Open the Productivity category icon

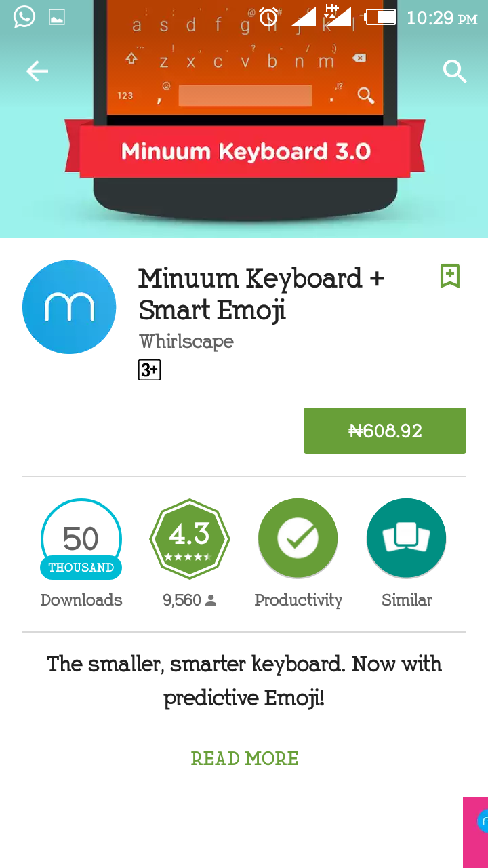tap(298, 538)
